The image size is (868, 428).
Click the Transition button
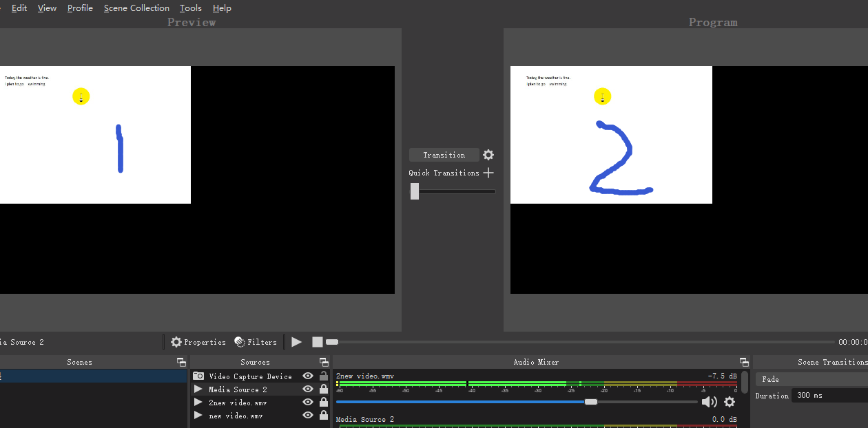pos(444,155)
